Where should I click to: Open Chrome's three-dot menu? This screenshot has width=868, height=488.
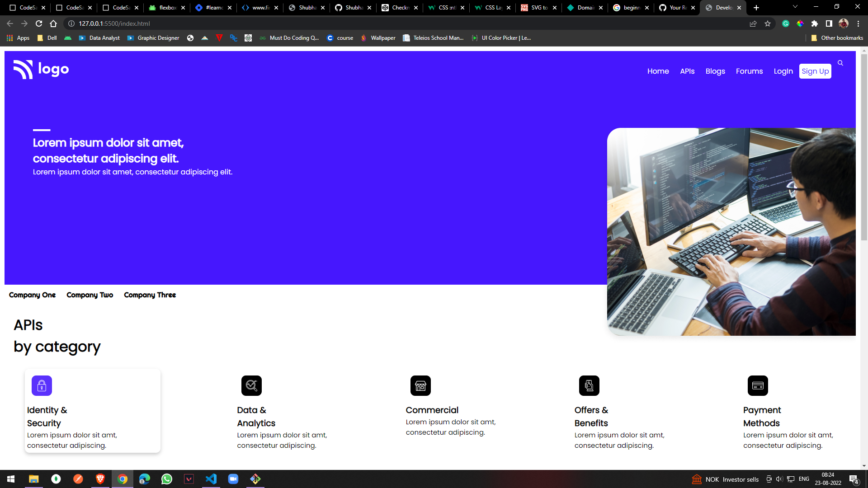tap(858, 23)
